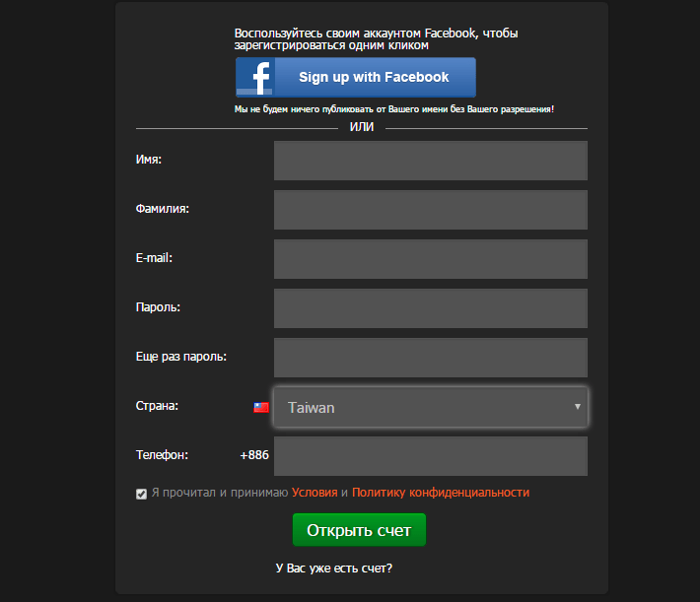The image size is (700, 602).
Task: Click the У Вас уже есть счет? link
Action: [334, 569]
